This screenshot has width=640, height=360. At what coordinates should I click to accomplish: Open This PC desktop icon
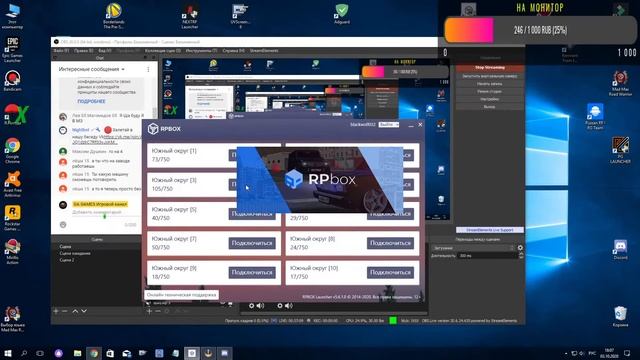[13, 16]
